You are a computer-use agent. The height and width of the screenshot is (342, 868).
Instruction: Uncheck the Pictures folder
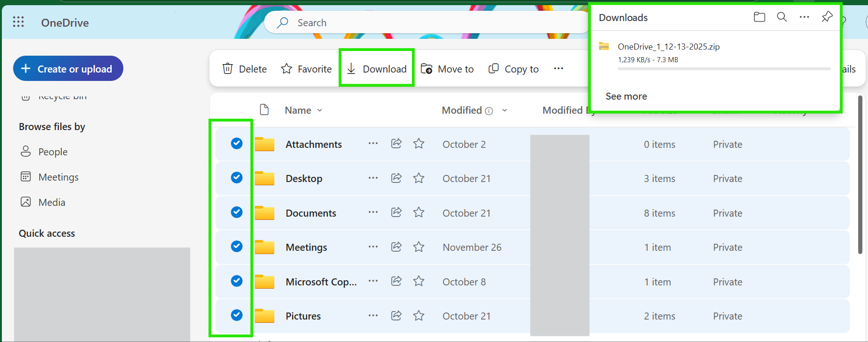tap(237, 315)
